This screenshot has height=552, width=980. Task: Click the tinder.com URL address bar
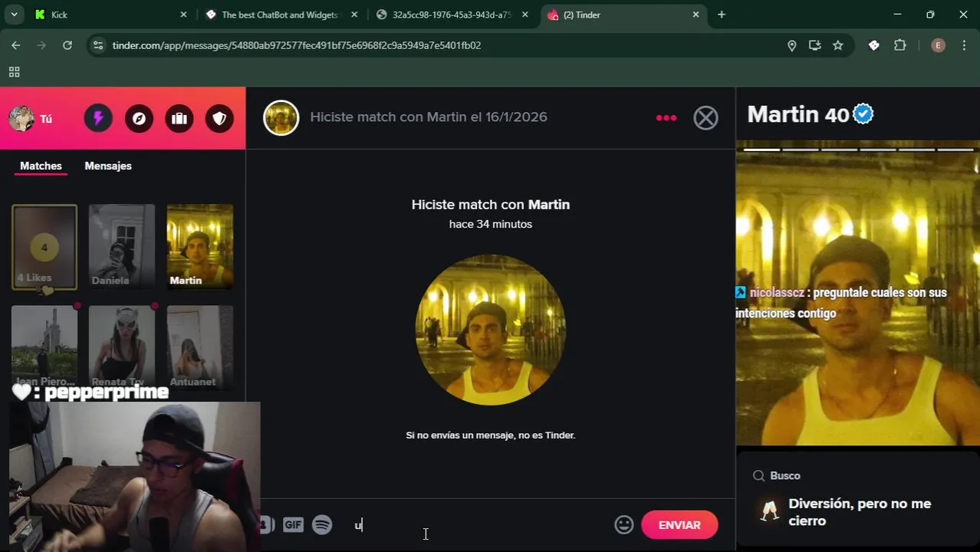tap(297, 45)
